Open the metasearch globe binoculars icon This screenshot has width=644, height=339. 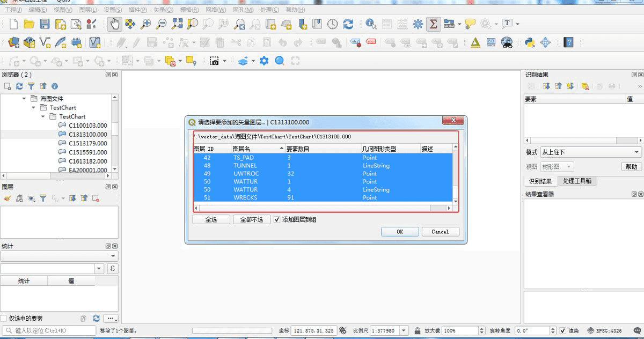tap(506, 42)
